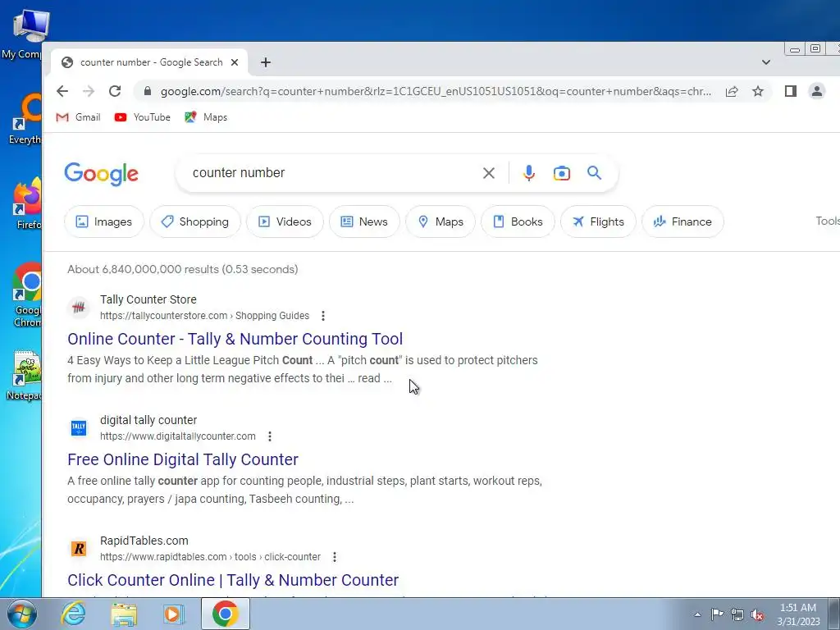
Task: Select the Flights filter chip
Action: pyautogui.click(x=598, y=221)
